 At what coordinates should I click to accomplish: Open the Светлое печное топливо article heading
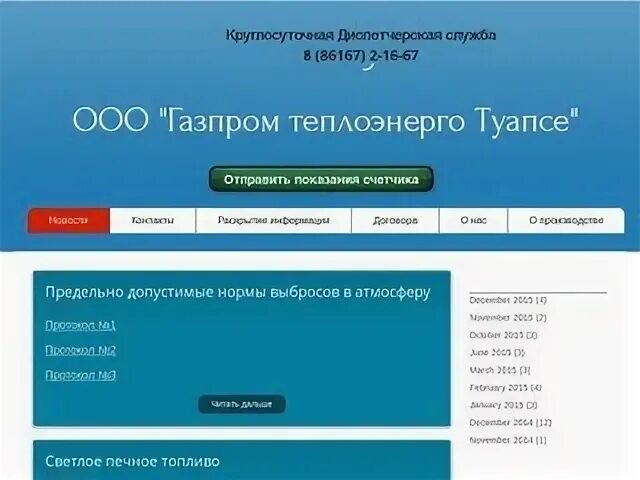pos(133,462)
